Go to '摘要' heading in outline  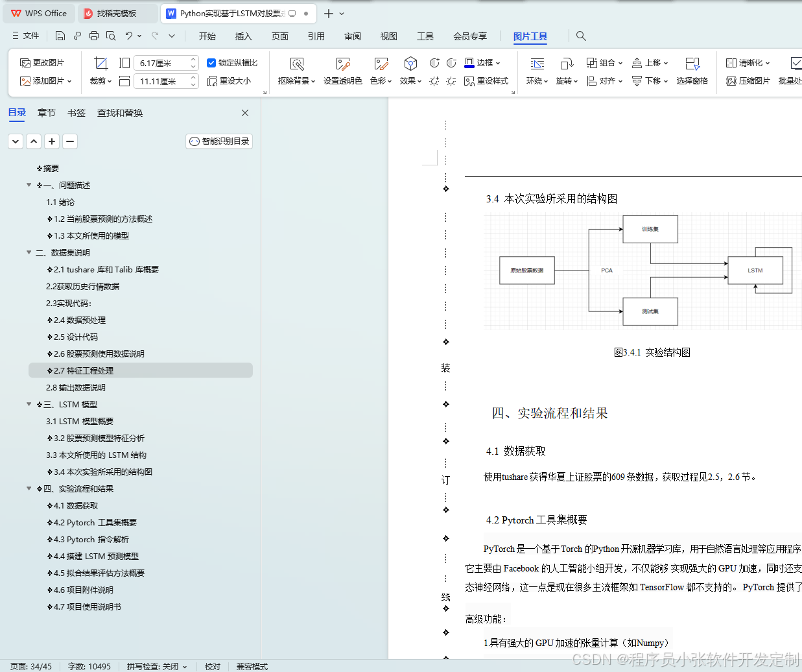point(51,168)
